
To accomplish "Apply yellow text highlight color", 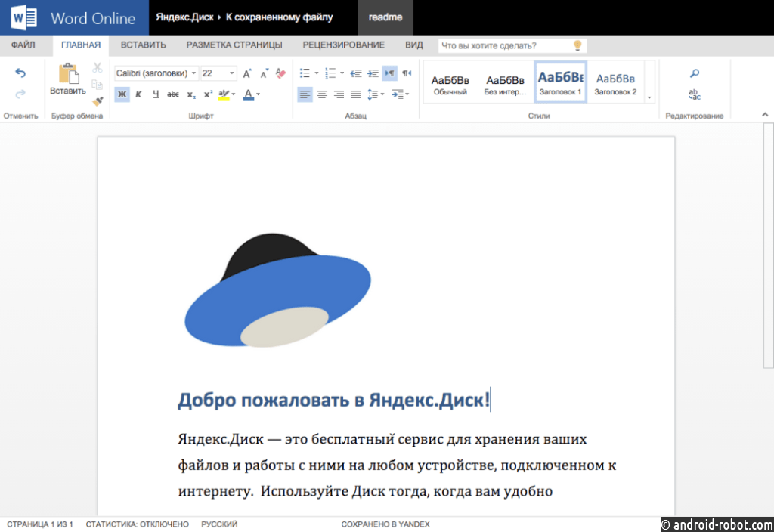I will point(224,94).
